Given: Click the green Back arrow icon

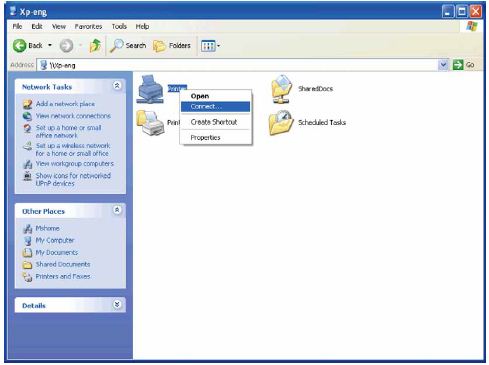Looking at the screenshot, I should (x=19, y=46).
